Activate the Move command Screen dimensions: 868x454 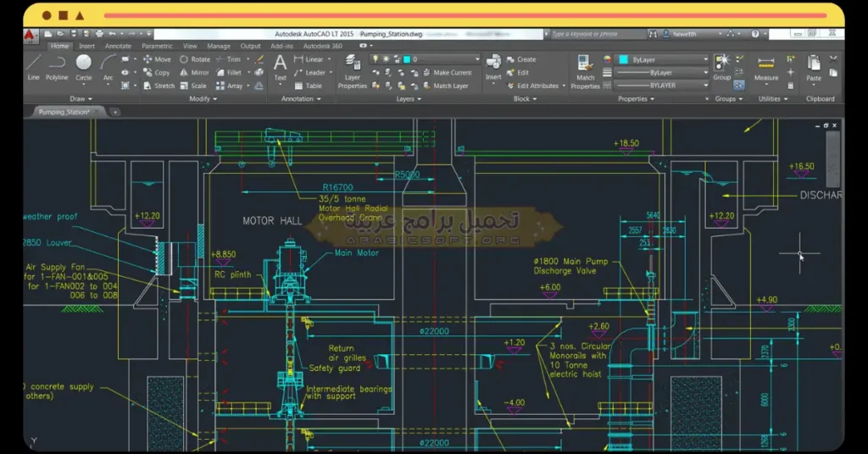(157, 59)
